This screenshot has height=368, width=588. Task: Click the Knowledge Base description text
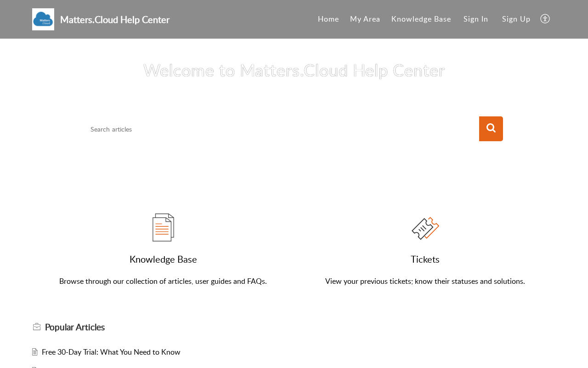(x=163, y=281)
